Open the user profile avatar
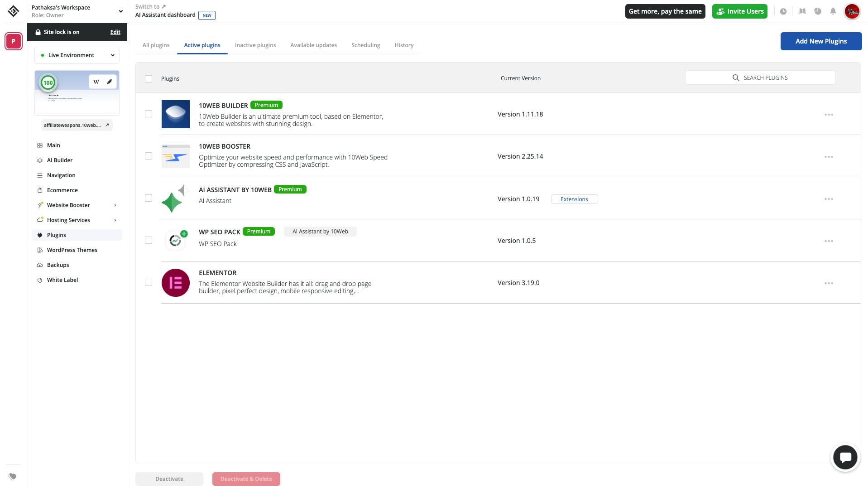Viewport: 868px width, 489px height. (x=852, y=11)
